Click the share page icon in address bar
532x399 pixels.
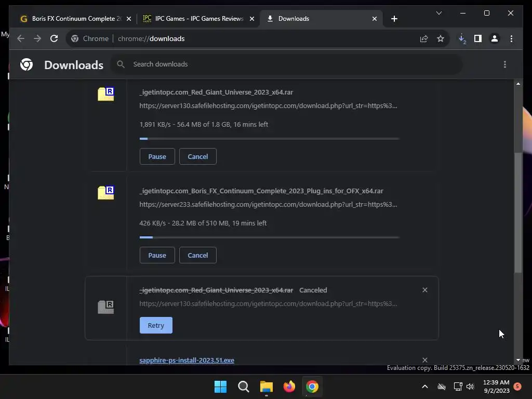tap(424, 38)
